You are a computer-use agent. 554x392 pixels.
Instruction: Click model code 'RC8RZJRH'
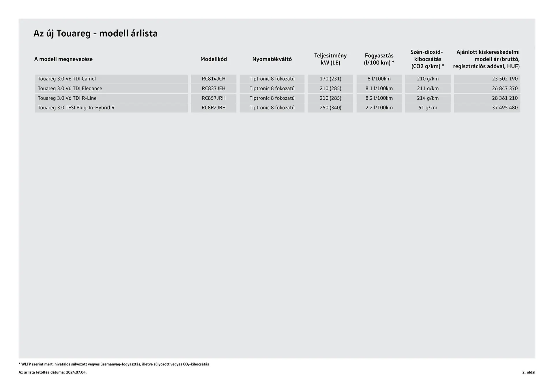[214, 108]
